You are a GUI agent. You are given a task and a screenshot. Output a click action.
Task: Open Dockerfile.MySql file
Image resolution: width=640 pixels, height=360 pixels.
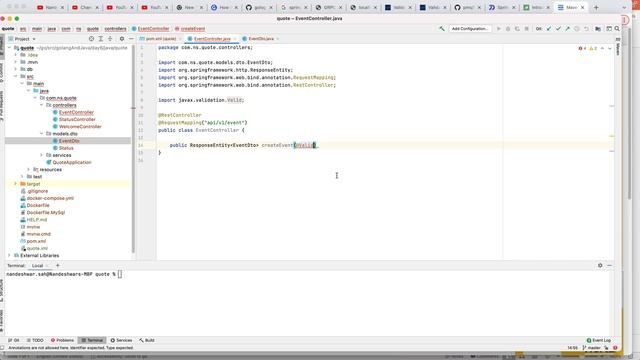[x=45, y=212]
